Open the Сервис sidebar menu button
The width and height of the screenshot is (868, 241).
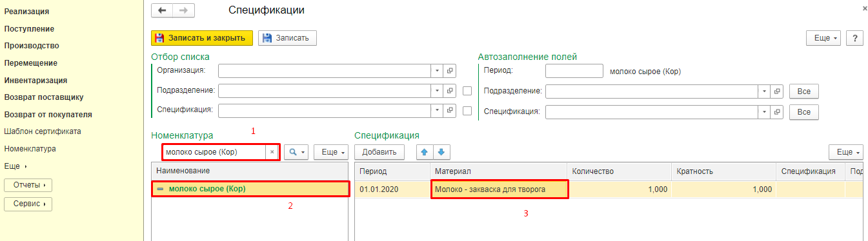(28, 204)
